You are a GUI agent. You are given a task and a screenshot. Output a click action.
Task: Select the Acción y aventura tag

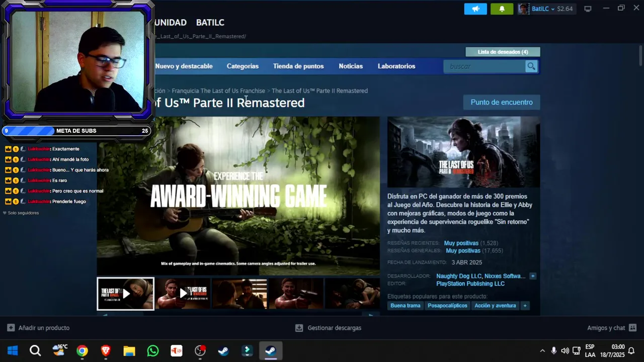click(495, 306)
